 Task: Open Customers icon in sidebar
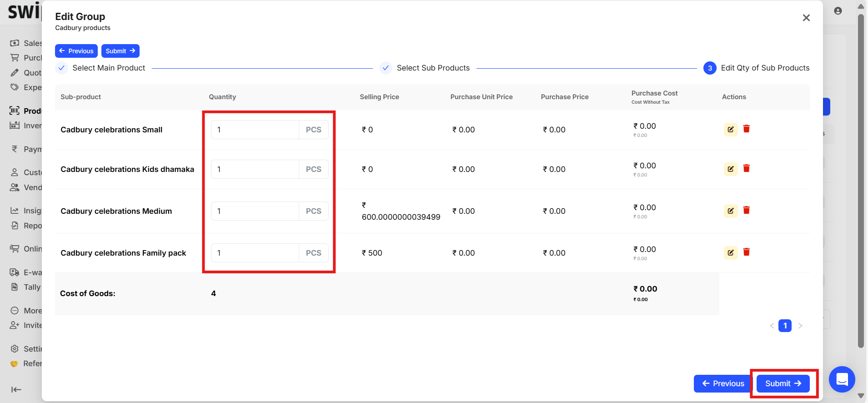click(x=15, y=172)
